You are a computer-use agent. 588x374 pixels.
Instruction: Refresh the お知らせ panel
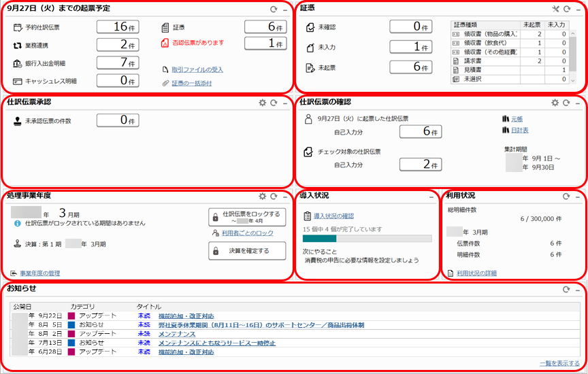[566, 289]
